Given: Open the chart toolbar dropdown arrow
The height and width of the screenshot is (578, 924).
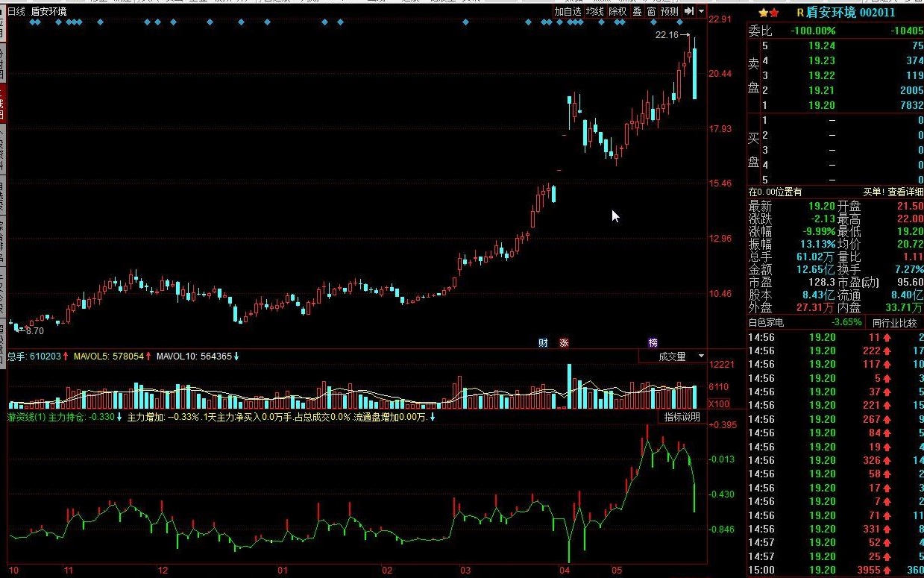Looking at the screenshot, I should coord(701,11).
